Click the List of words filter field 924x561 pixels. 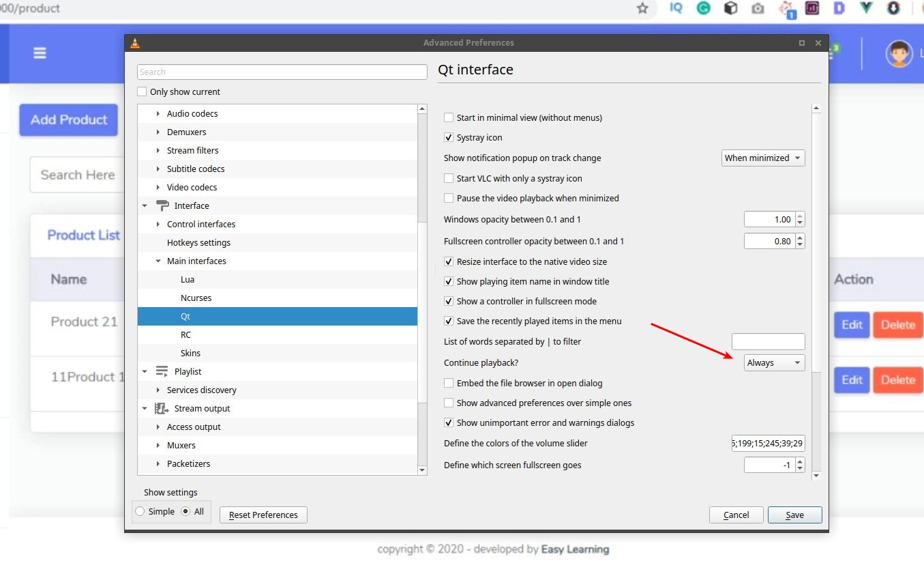pyautogui.click(x=769, y=341)
